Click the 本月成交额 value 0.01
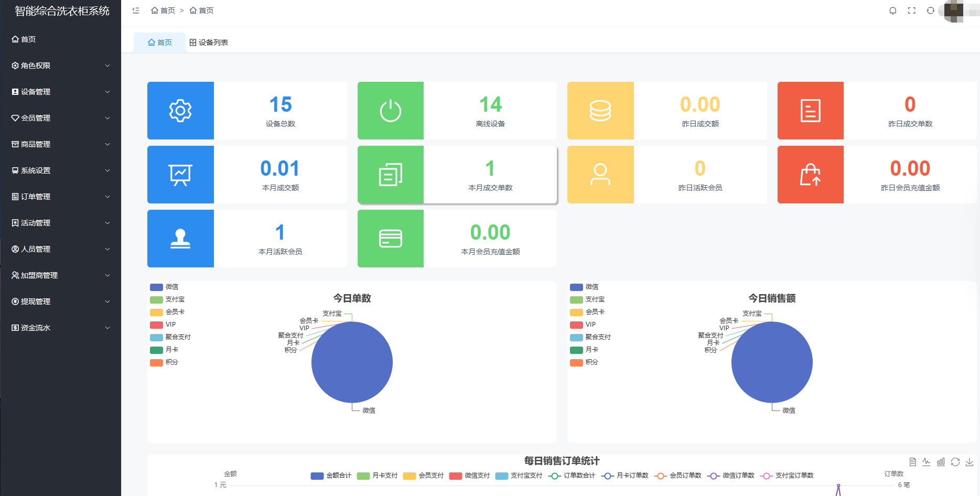 click(280, 168)
